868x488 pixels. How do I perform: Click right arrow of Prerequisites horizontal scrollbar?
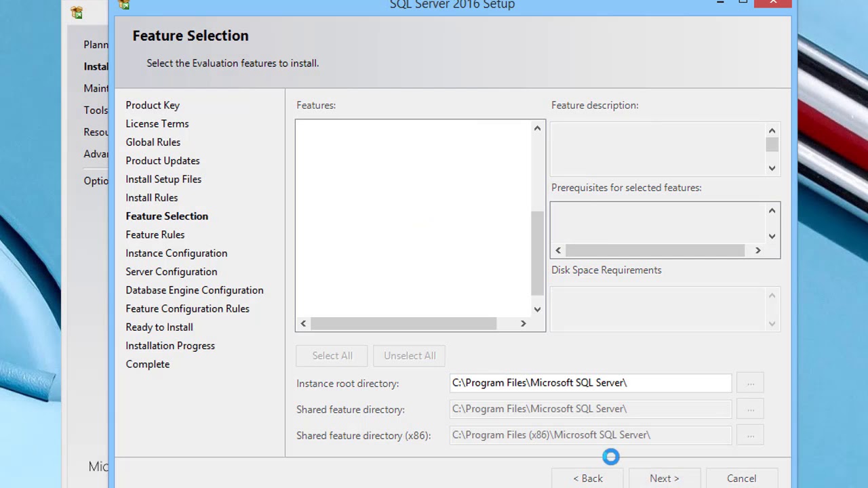(757, 250)
